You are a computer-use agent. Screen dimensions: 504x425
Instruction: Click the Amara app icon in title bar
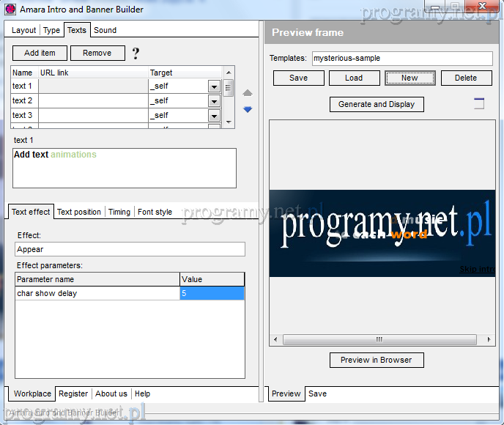[x=10, y=10]
